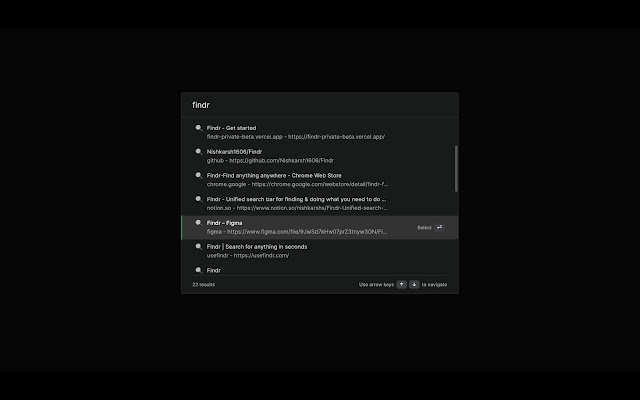Screen dimensions: 640x400
Task: Click the search field containing "findr"
Action: click(x=320, y=105)
